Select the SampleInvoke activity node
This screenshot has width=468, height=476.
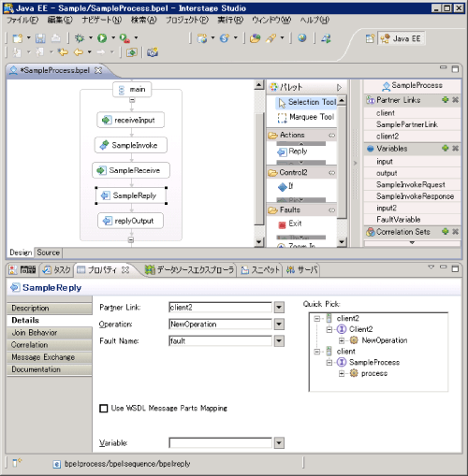point(131,145)
